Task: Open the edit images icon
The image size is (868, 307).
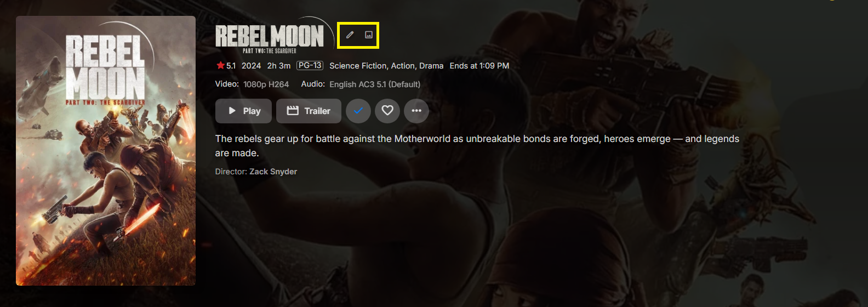Action: [369, 35]
